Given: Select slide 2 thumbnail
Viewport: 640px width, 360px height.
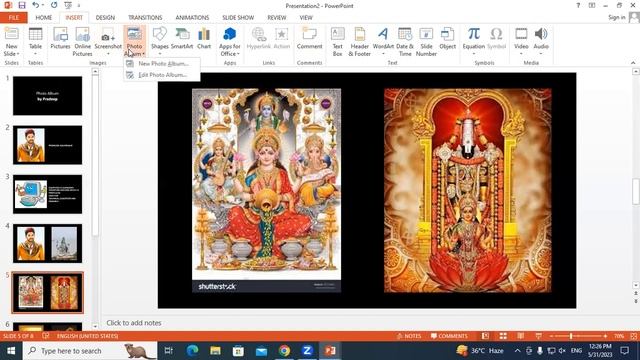Looking at the screenshot, I should (x=47, y=145).
